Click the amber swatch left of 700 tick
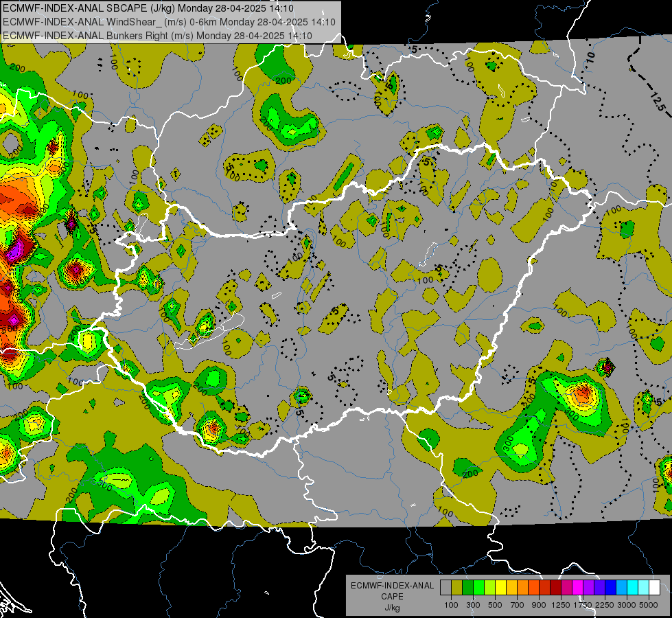Screen dimensions: 672x618 point(511,588)
